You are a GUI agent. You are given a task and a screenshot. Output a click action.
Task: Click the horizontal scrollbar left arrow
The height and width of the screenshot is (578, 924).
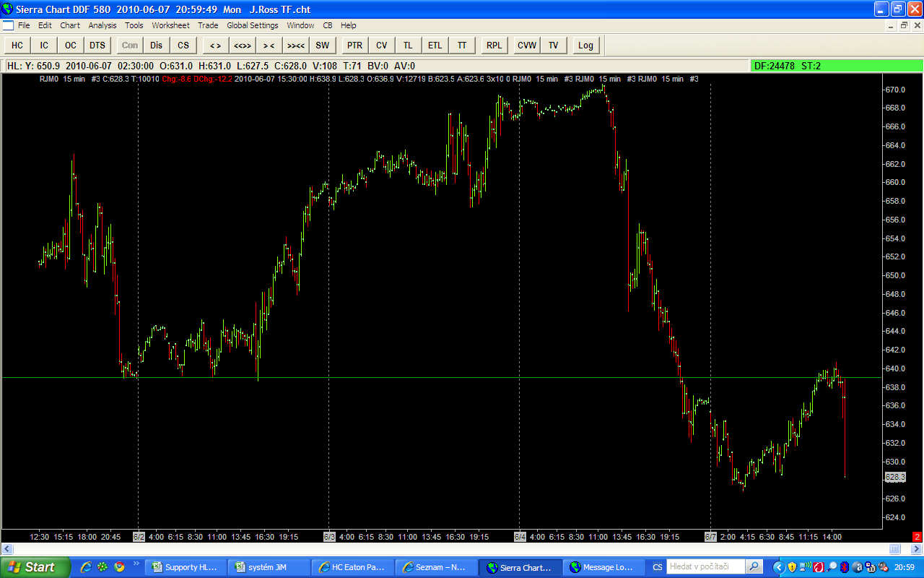tap(8, 548)
